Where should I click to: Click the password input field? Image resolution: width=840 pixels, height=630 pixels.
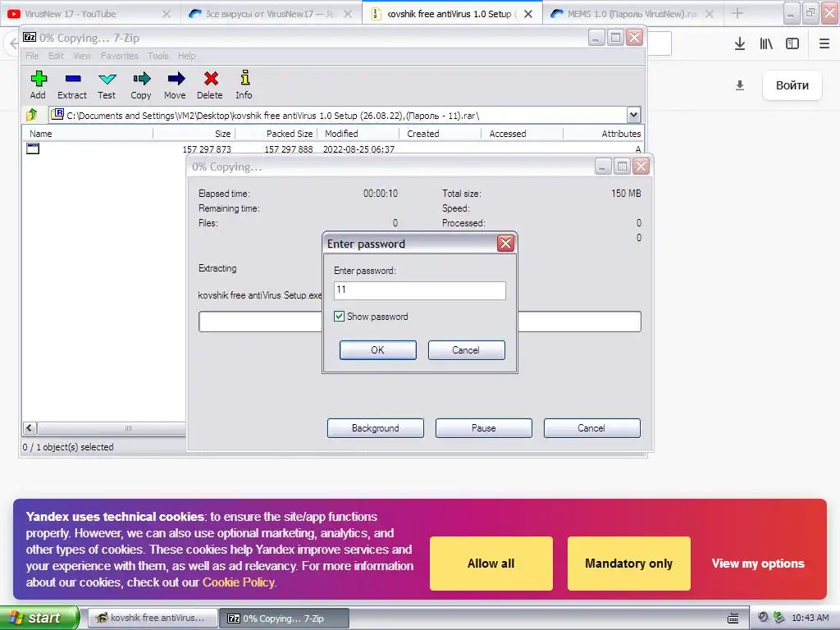419,290
